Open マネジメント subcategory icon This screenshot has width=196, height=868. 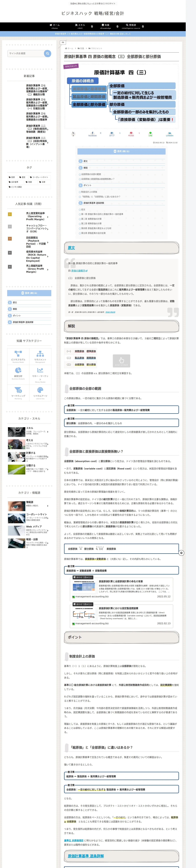pos(40,356)
